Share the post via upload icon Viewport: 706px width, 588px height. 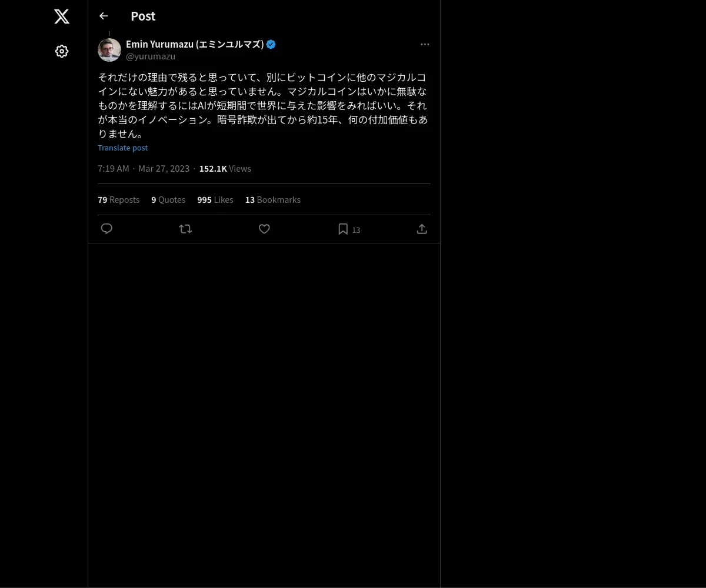(422, 229)
